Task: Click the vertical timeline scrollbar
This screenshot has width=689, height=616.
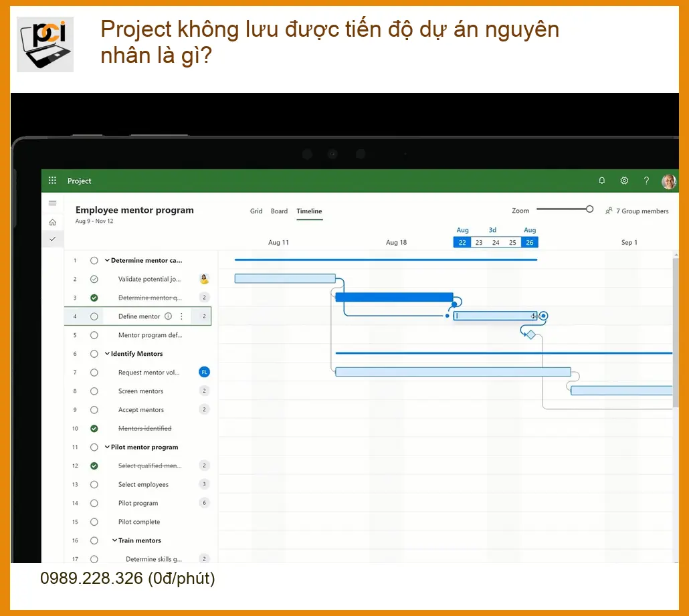Action: (x=676, y=333)
